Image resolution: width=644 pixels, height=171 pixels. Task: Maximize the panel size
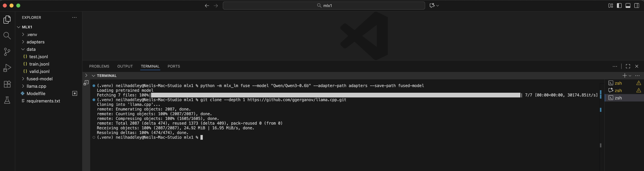[628, 66]
